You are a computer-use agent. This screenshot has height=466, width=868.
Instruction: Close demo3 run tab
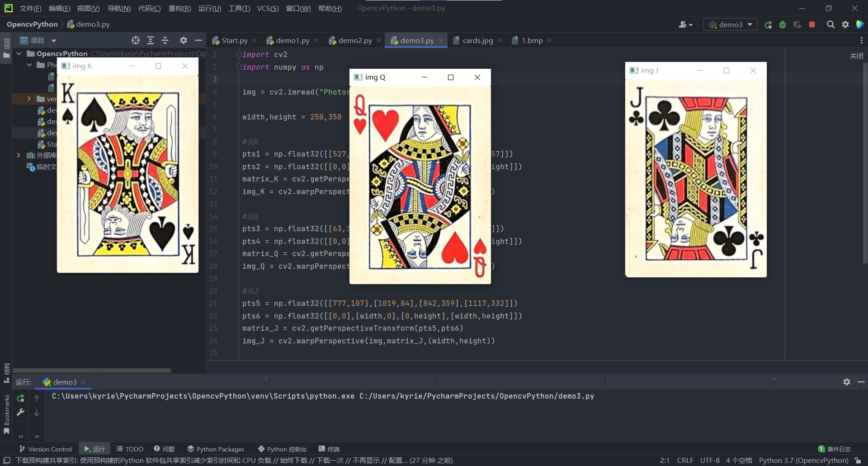click(x=83, y=382)
